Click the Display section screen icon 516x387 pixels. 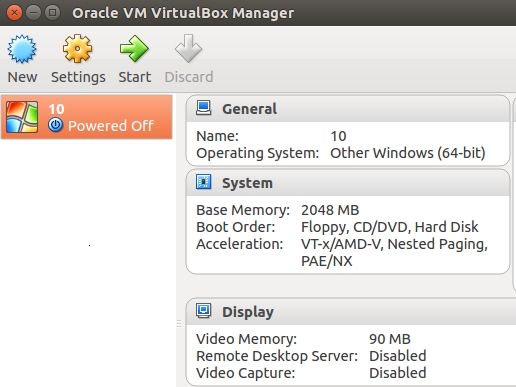[x=203, y=311]
